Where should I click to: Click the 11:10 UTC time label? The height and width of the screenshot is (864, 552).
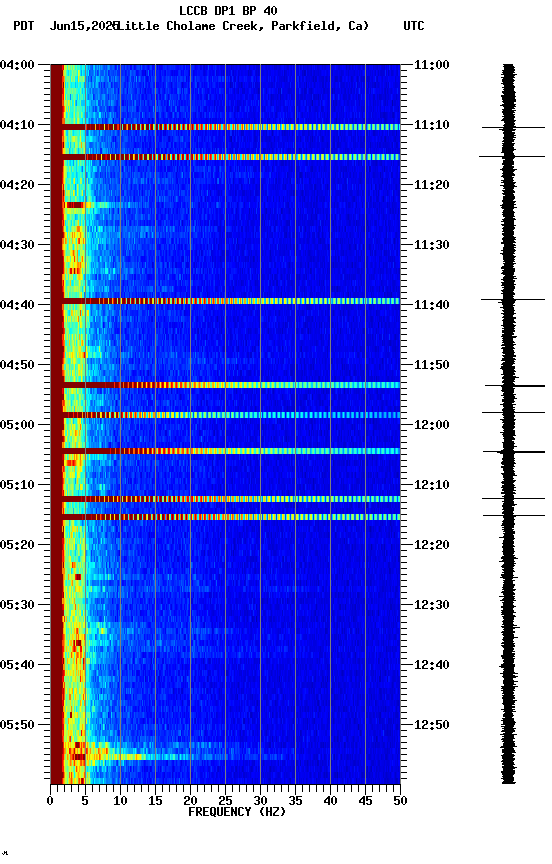[x=432, y=125]
